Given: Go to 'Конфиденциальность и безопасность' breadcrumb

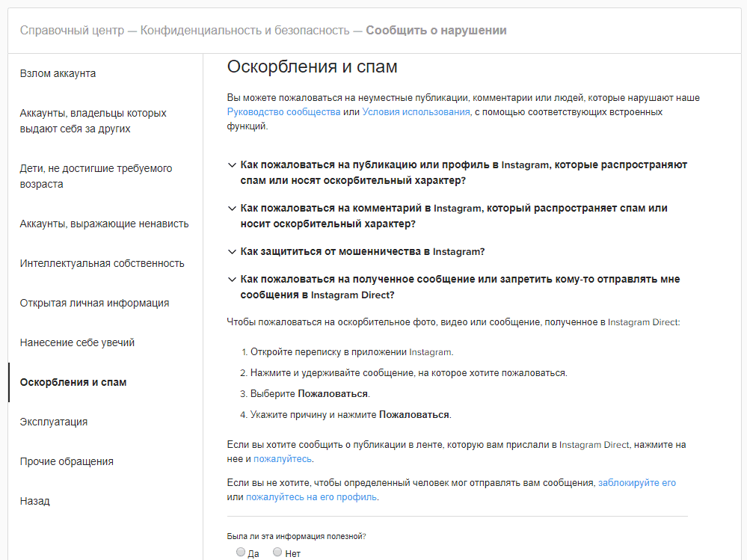Looking at the screenshot, I should [x=245, y=31].
